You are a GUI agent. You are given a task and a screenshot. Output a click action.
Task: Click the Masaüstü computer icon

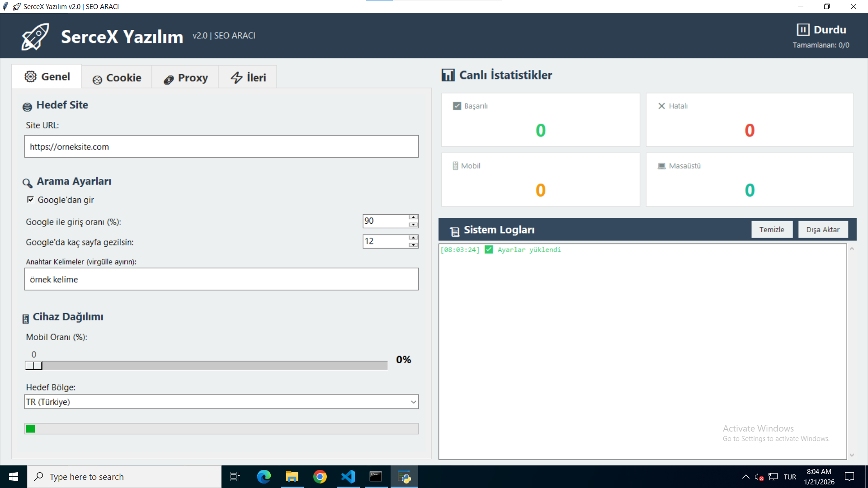661,166
